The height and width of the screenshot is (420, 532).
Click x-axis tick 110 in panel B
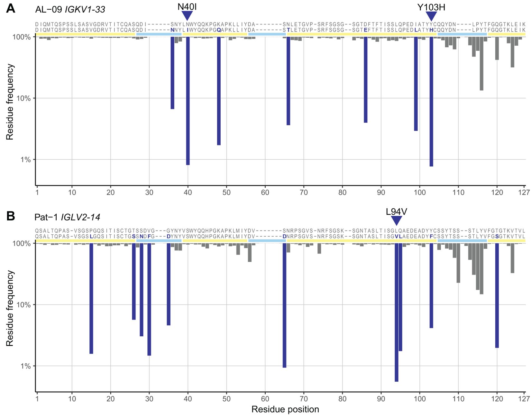[x=458, y=399]
